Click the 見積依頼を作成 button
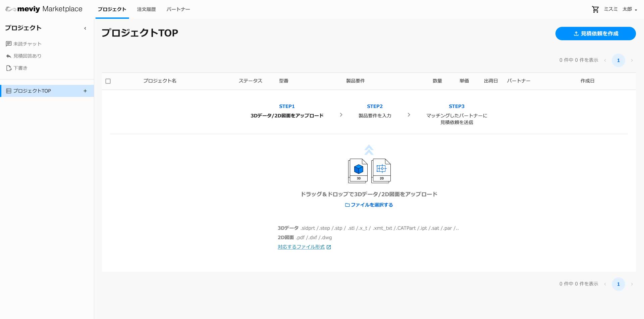644x319 pixels. click(x=595, y=34)
